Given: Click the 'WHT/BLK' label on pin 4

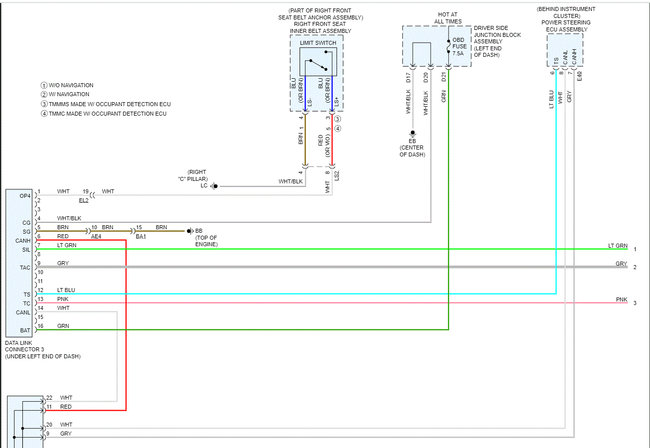Looking at the screenshot, I should point(69,218).
